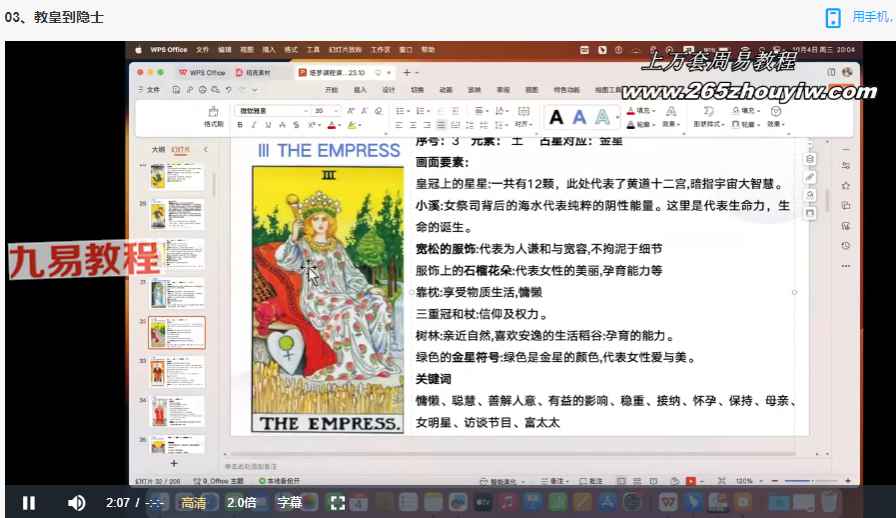Toggle underline formatting

point(268,125)
